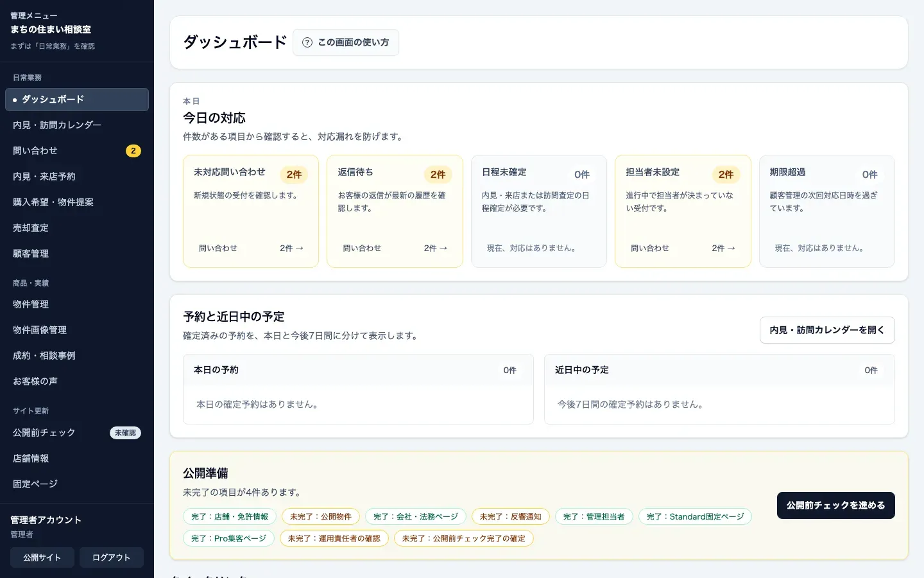Open 公開前チェック sidebar item
Screen dimensions: 924x578
pos(77,433)
